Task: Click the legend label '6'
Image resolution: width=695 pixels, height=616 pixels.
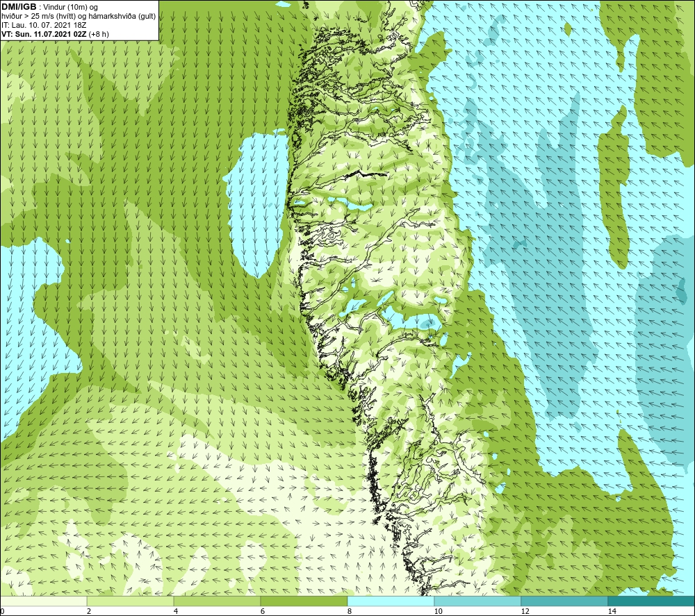Action: coord(263,612)
